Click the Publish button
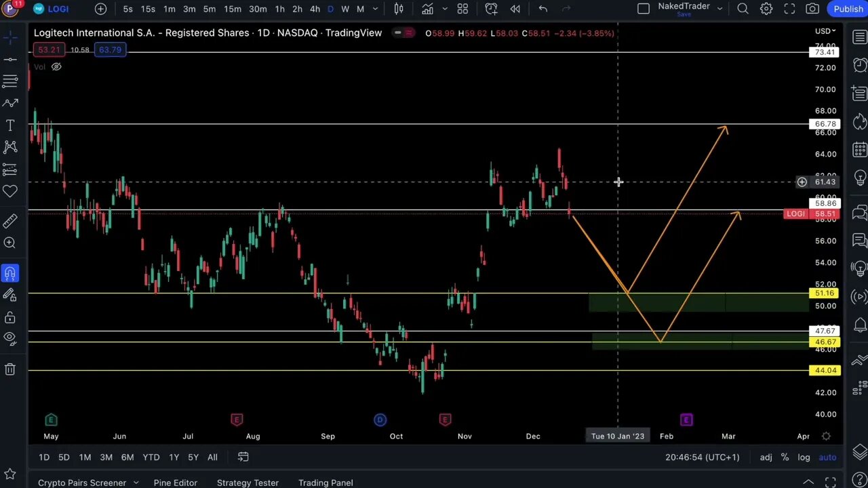 pos(848,9)
